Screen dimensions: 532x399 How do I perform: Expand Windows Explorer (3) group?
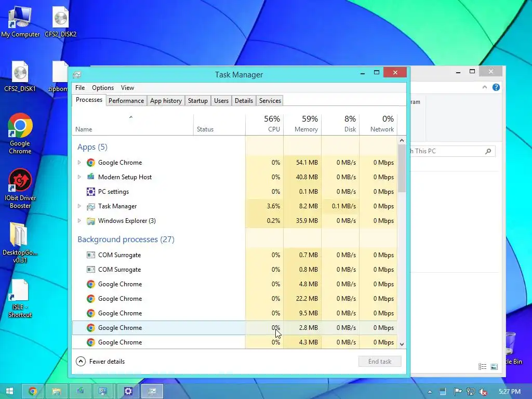pos(79,221)
